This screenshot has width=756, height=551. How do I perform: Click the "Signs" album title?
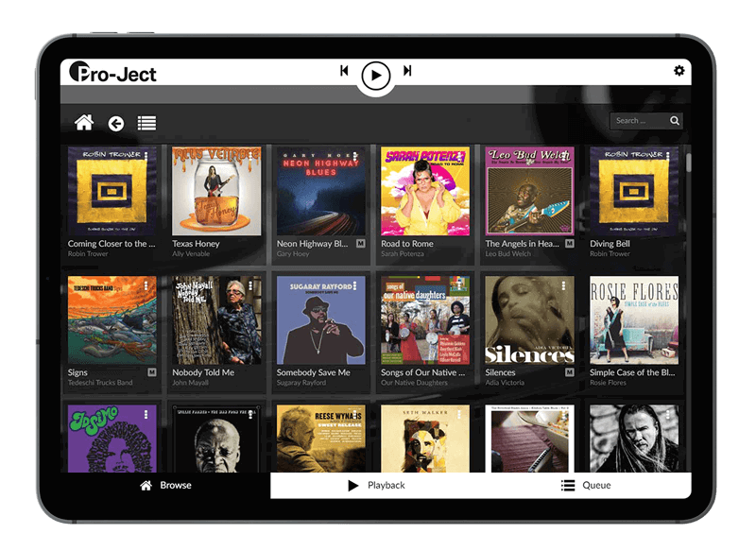[x=77, y=372]
